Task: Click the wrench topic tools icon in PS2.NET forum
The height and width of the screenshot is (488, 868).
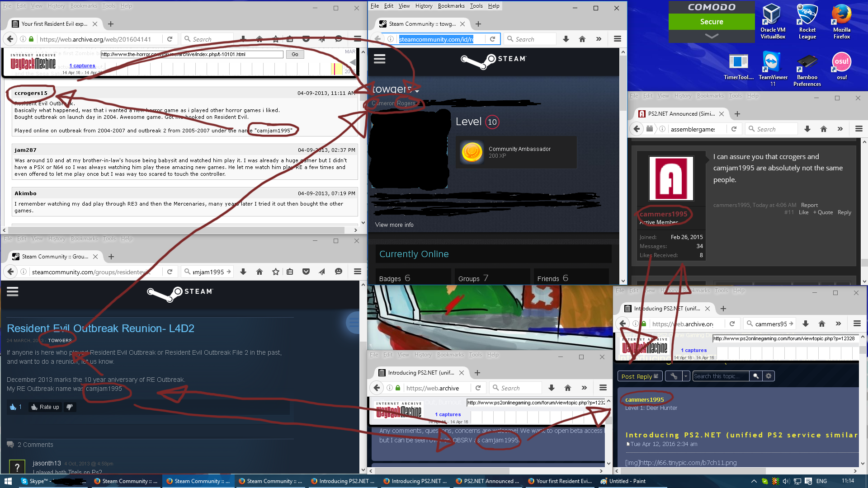Action: coord(674,376)
